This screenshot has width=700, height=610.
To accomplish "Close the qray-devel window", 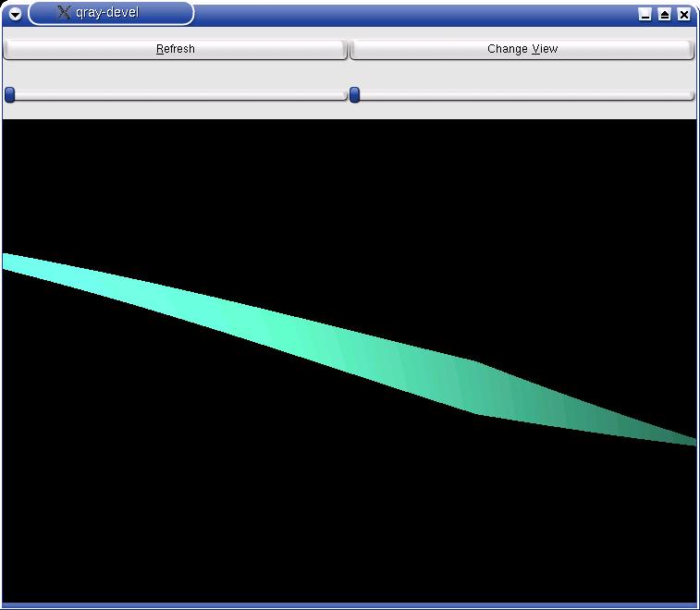I will tap(684, 14).
